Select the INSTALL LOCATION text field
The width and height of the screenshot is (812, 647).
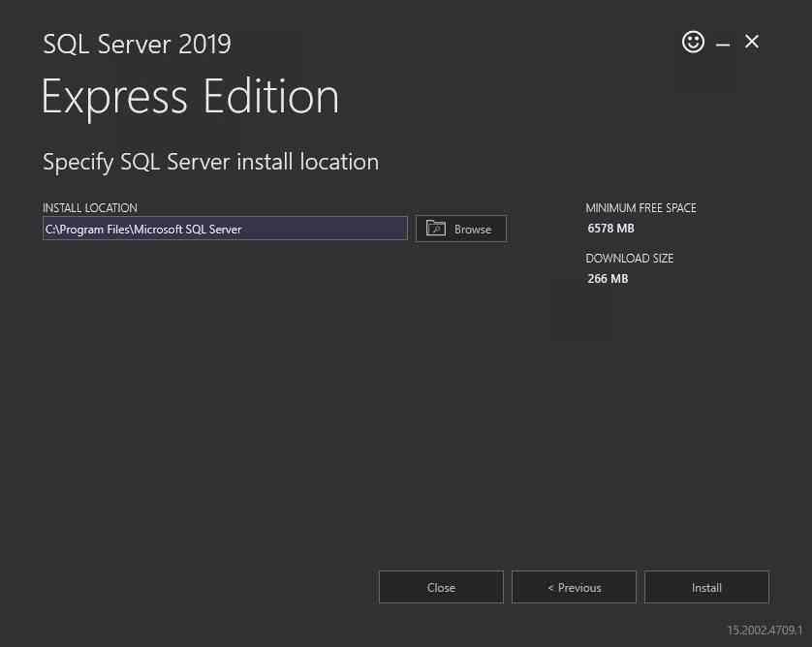(225, 229)
